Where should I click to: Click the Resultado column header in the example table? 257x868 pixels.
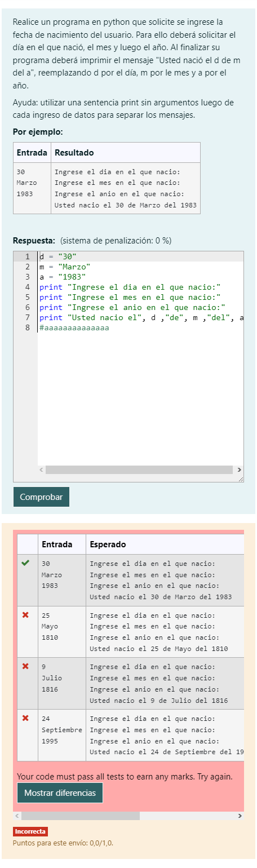(74, 153)
